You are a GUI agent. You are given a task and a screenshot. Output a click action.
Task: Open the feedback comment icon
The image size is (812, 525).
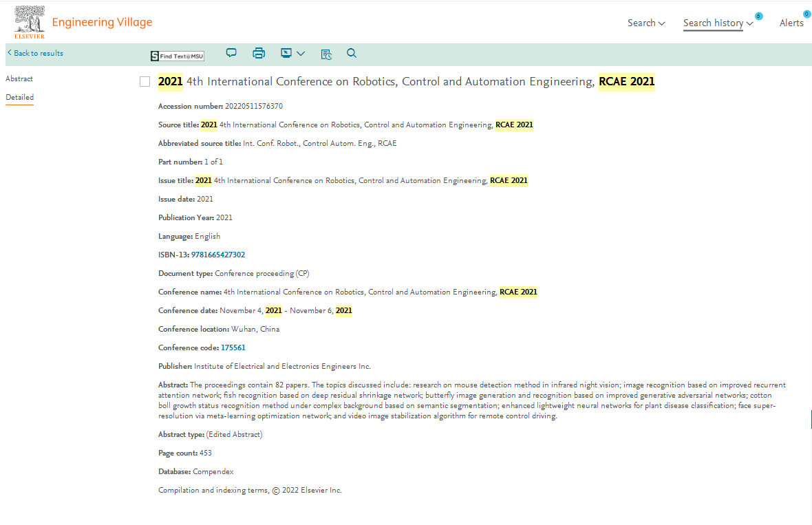point(231,53)
